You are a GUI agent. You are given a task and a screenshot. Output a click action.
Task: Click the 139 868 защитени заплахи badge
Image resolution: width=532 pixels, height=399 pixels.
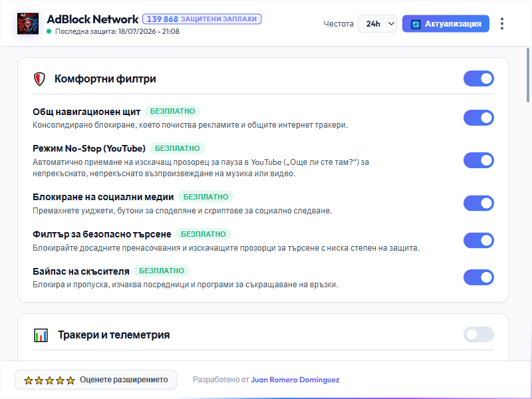[x=202, y=19]
